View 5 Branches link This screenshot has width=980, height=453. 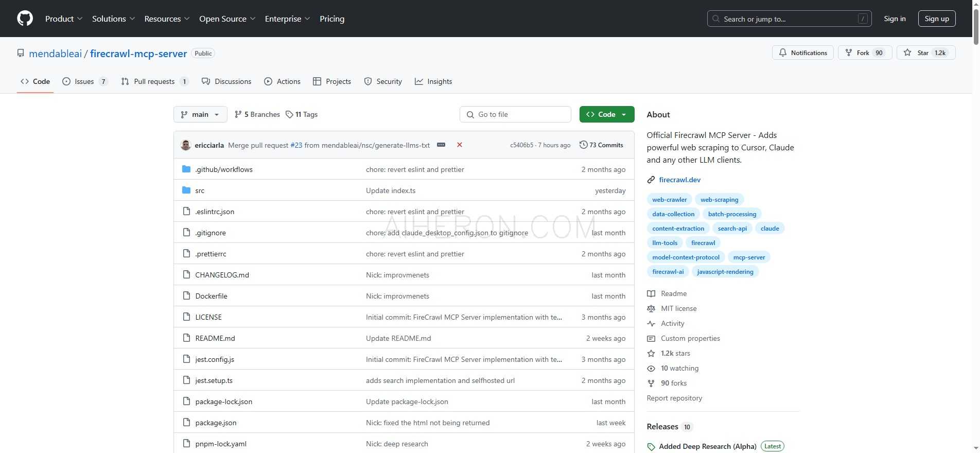click(257, 114)
